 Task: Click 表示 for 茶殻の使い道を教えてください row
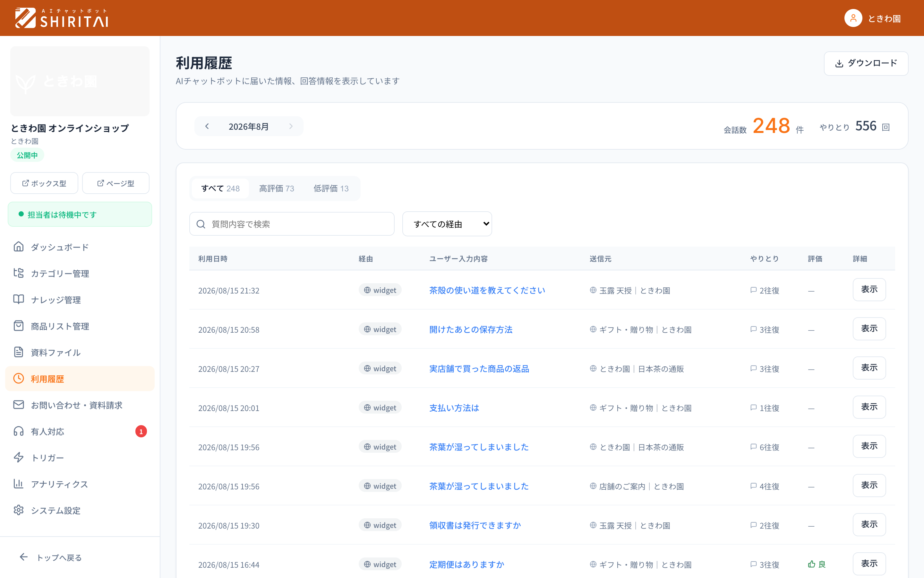(869, 290)
